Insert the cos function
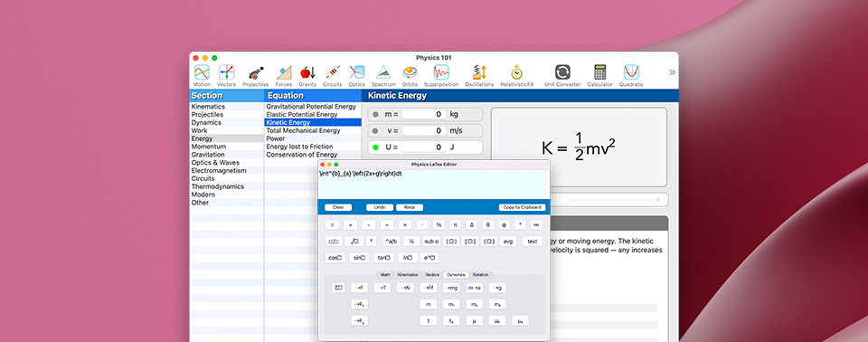This screenshot has height=342, width=868. point(335,258)
